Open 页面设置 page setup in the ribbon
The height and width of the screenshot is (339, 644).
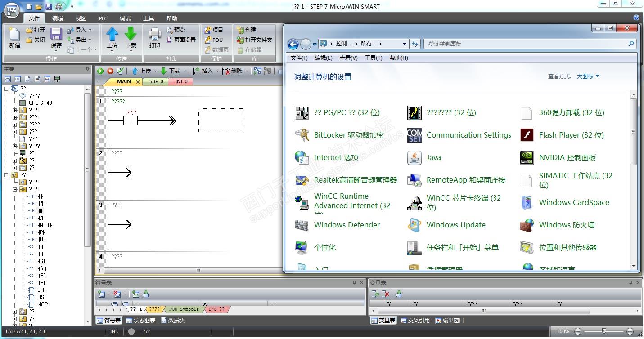181,40
